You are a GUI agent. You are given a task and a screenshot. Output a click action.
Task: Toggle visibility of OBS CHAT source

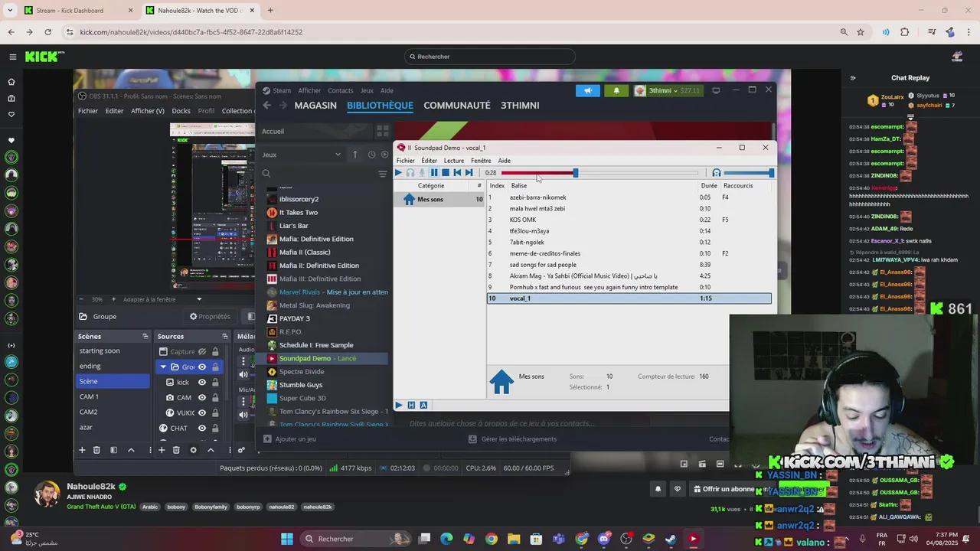click(202, 429)
